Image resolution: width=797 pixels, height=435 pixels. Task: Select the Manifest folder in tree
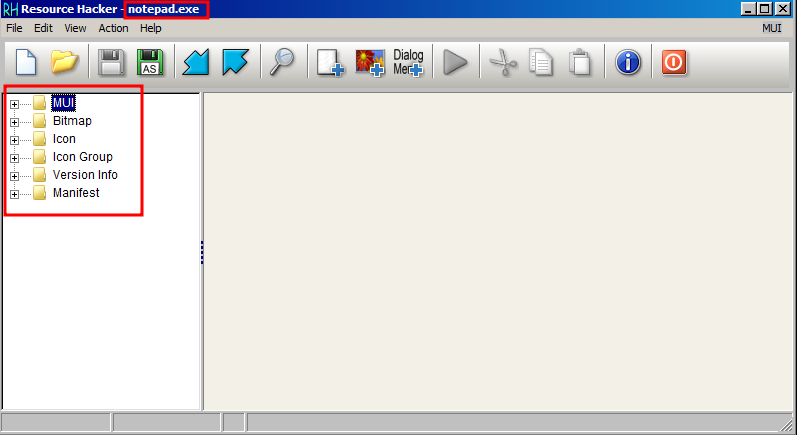[x=76, y=193]
